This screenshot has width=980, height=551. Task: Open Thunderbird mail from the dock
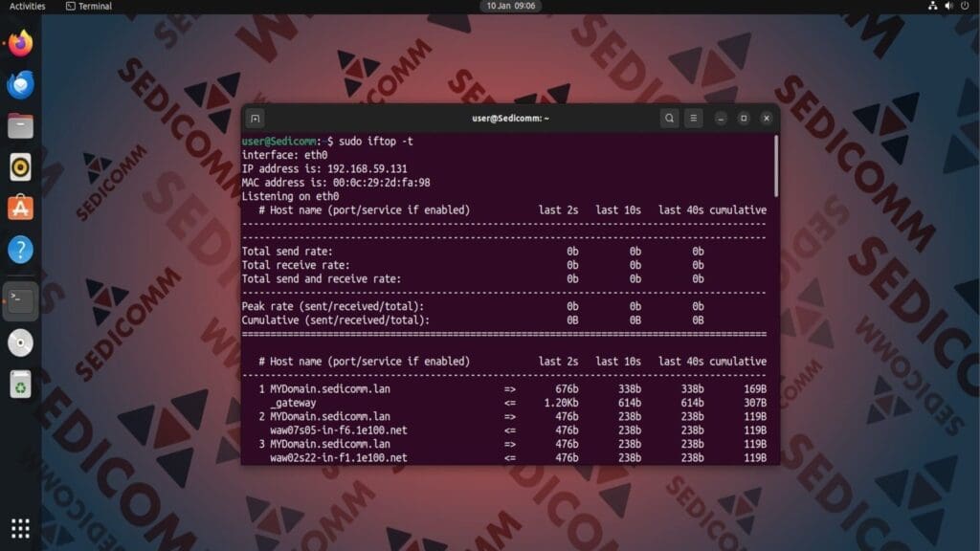[x=19, y=85]
